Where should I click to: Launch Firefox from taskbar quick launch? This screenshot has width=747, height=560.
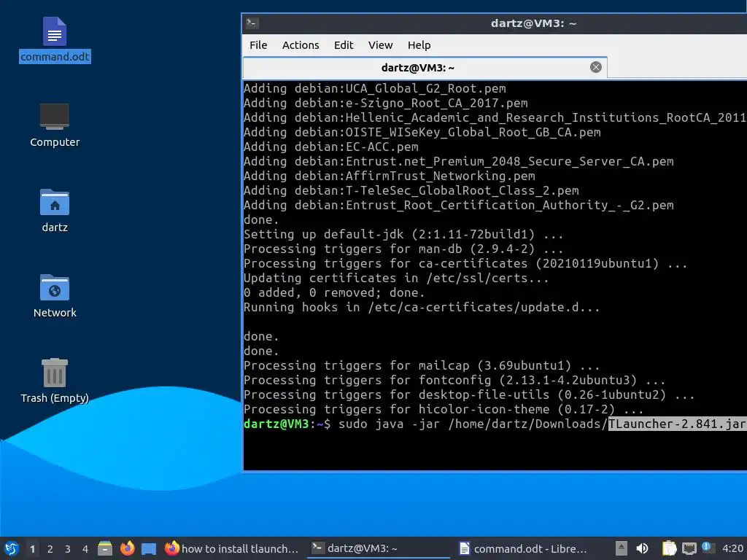pyautogui.click(x=127, y=548)
